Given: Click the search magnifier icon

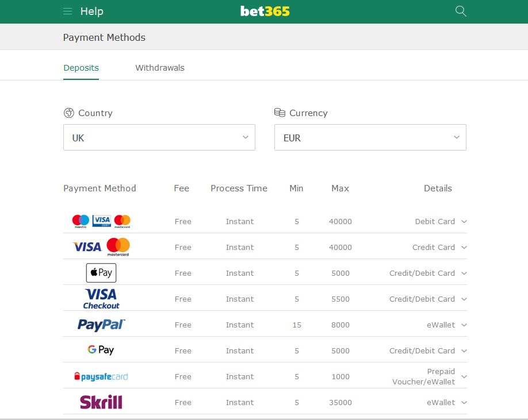Looking at the screenshot, I should pyautogui.click(x=461, y=11).
